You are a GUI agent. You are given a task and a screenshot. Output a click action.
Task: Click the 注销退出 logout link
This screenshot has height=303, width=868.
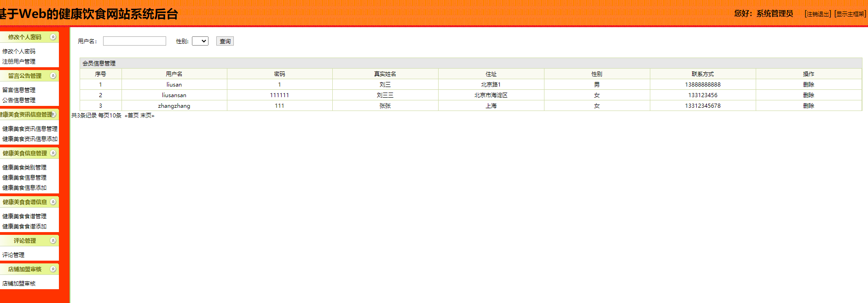818,14
